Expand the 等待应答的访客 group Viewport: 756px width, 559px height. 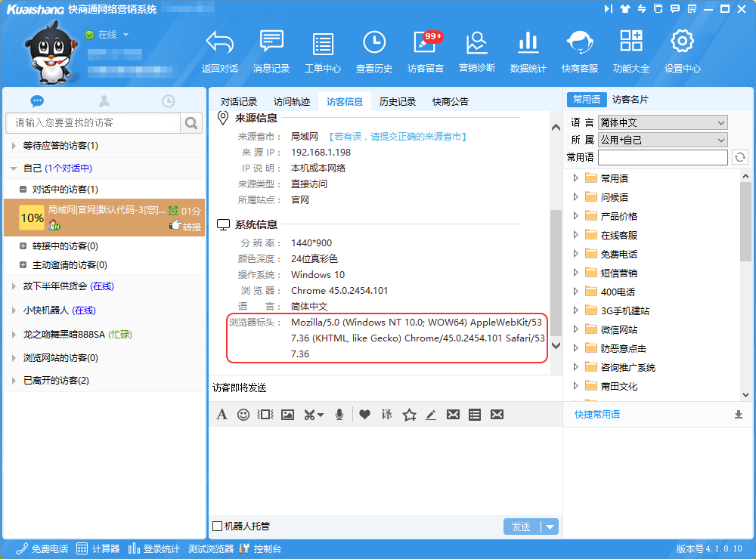pyautogui.click(x=14, y=146)
